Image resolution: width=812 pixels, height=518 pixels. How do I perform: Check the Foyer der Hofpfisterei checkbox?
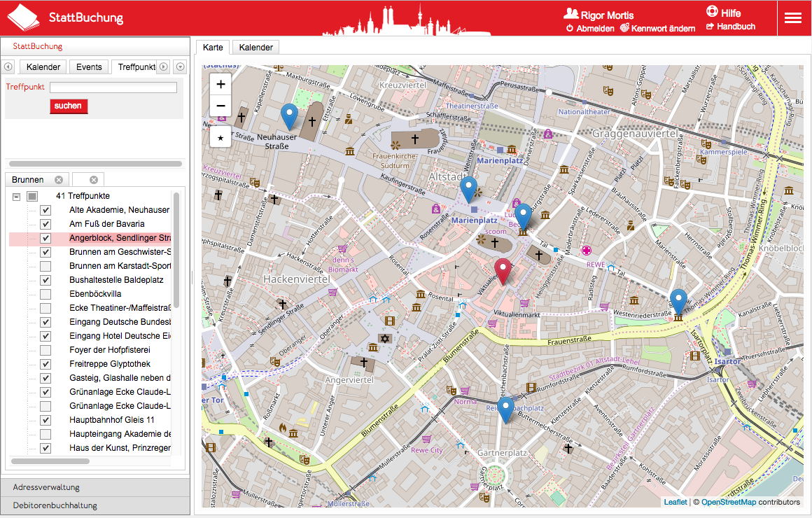[45, 350]
